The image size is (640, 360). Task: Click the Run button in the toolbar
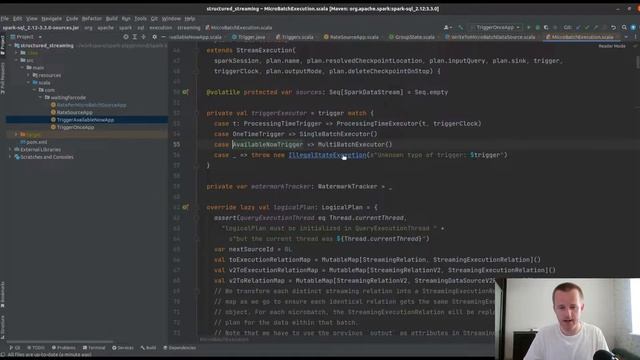point(529,27)
